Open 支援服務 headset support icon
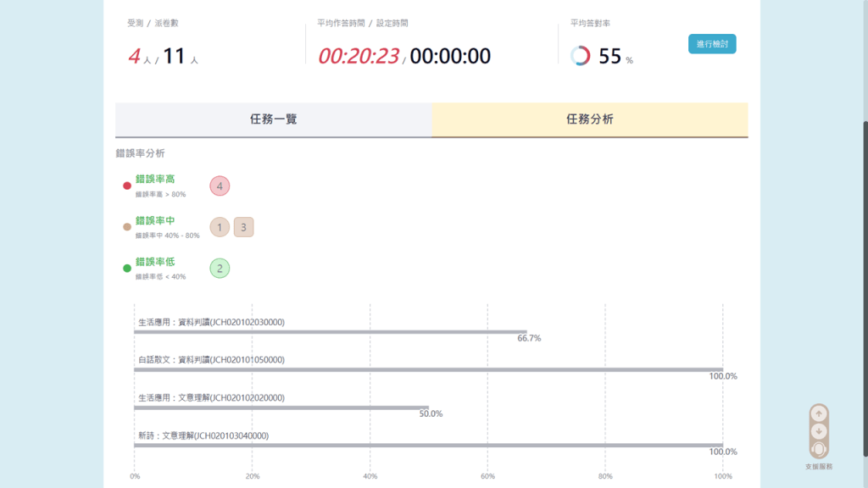The width and height of the screenshot is (868, 488). click(x=819, y=449)
